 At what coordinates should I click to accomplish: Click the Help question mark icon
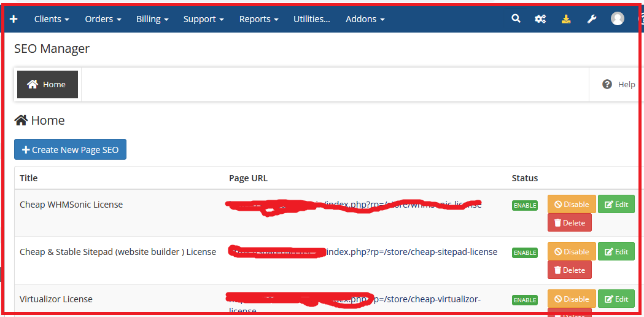tap(607, 84)
